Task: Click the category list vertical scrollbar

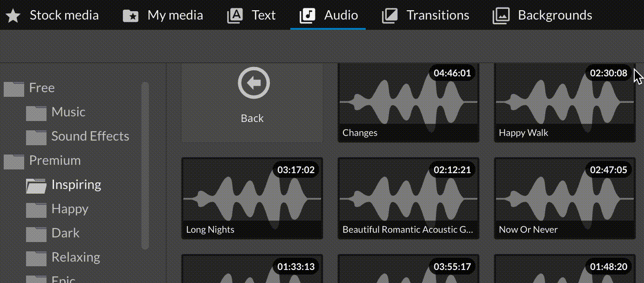Action: tap(145, 166)
